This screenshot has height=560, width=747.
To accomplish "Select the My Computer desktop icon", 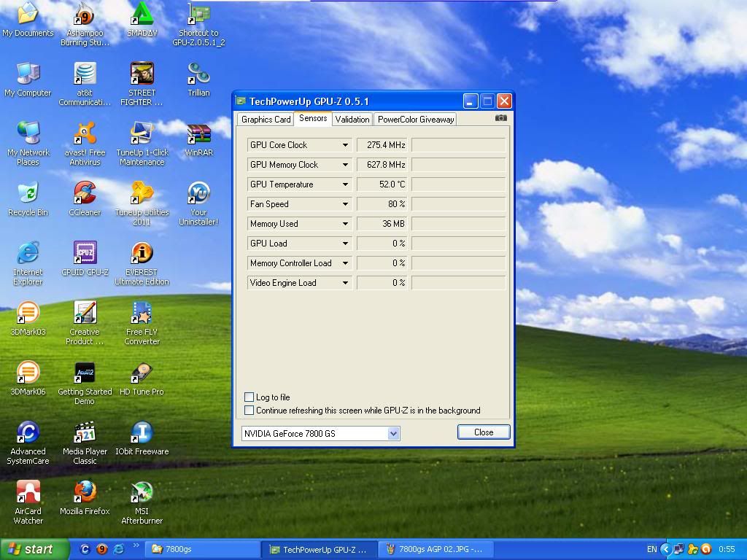I will click(x=28, y=80).
